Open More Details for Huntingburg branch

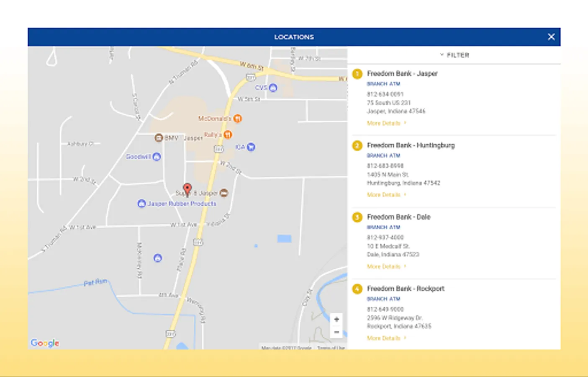click(386, 195)
